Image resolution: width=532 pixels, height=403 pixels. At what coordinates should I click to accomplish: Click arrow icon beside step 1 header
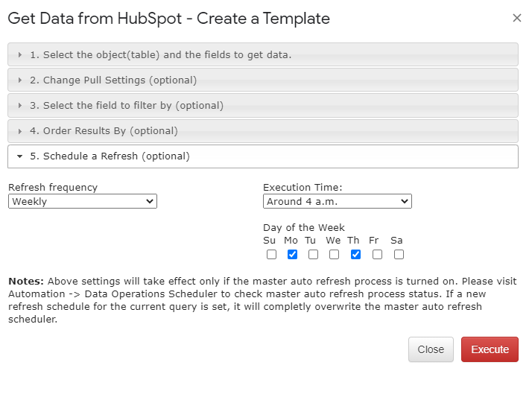[x=20, y=54]
